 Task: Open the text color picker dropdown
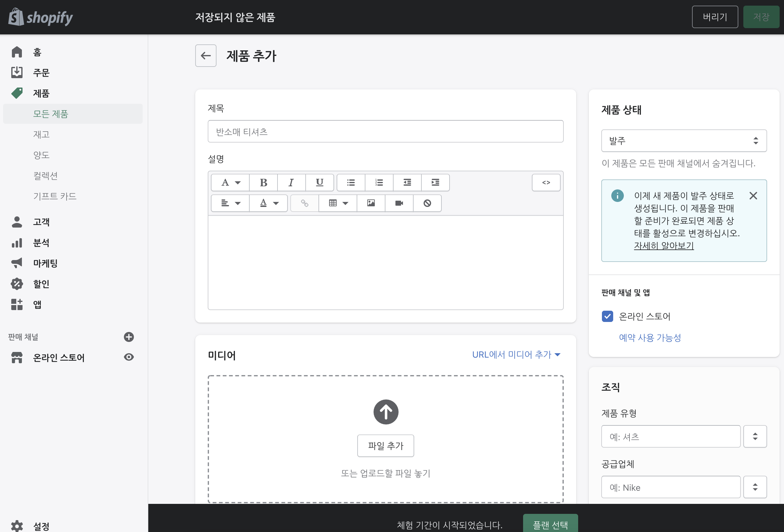pos(268,203)
